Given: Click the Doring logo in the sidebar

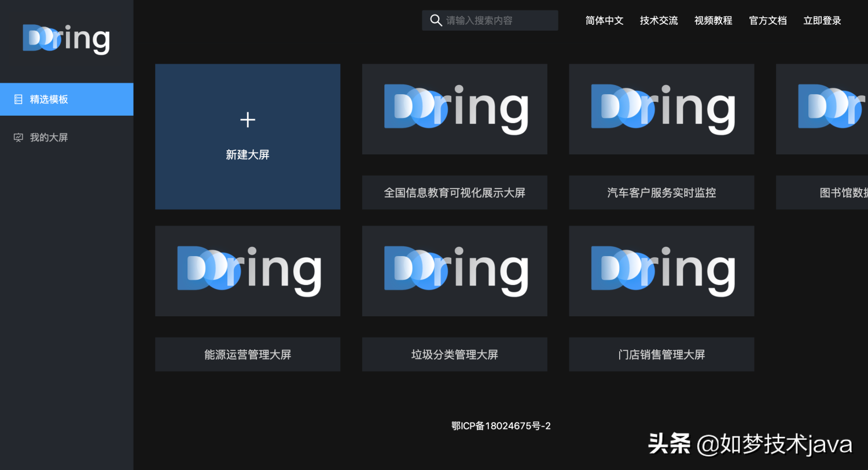Looking at the screenshot, I should coord(66,39).
